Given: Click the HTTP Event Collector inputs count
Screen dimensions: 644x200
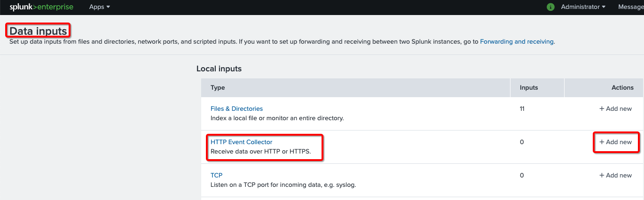Looking at the screenshot, I should [x=522, y=142].
